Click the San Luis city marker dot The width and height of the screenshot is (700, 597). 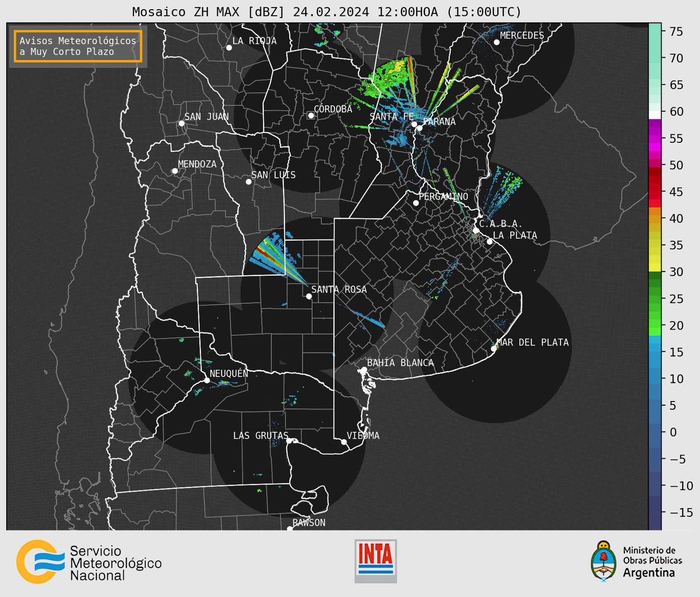[x=249, y=182]
